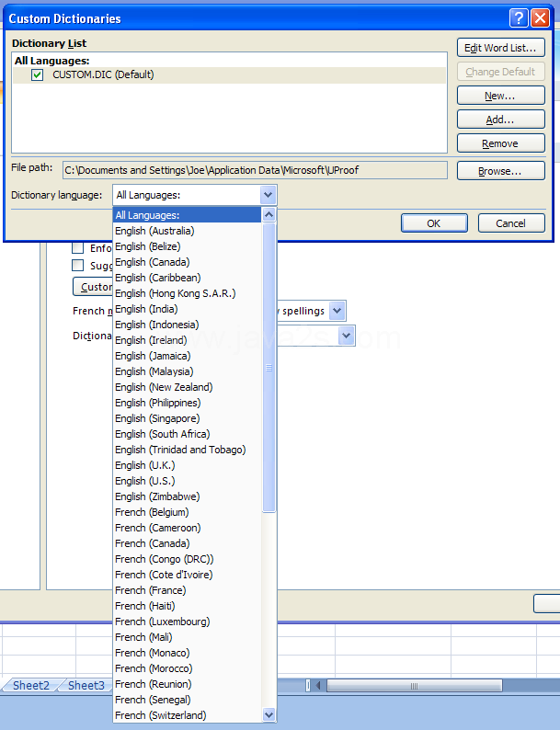
Task: Select English (Caribbean)
Action: coord(188,278)
